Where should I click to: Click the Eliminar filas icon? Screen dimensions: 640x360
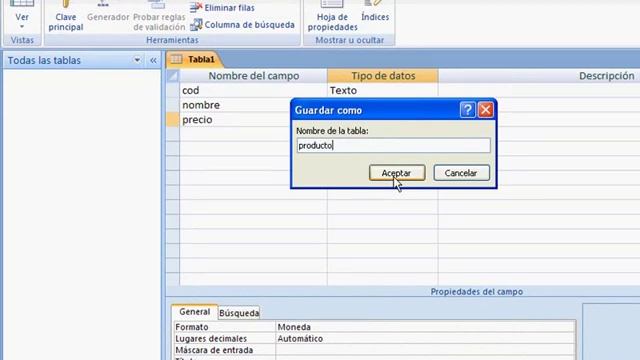[196, 7]
